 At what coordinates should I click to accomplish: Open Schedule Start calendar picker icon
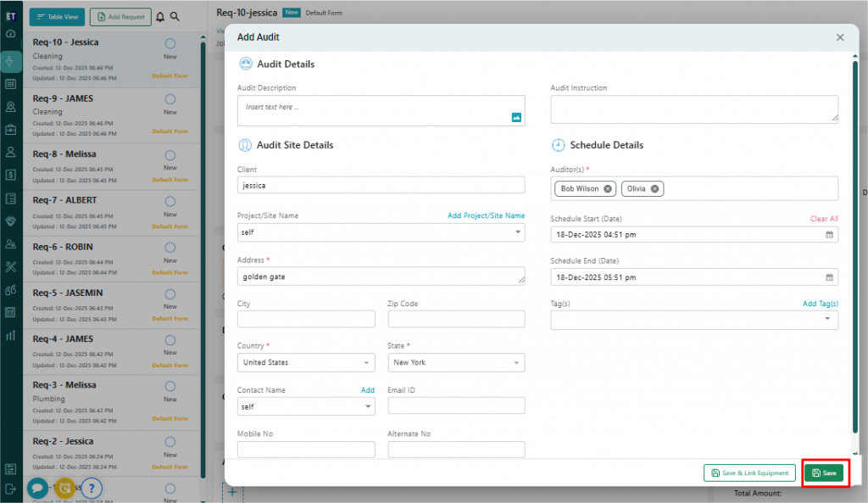tap(829, 235)
